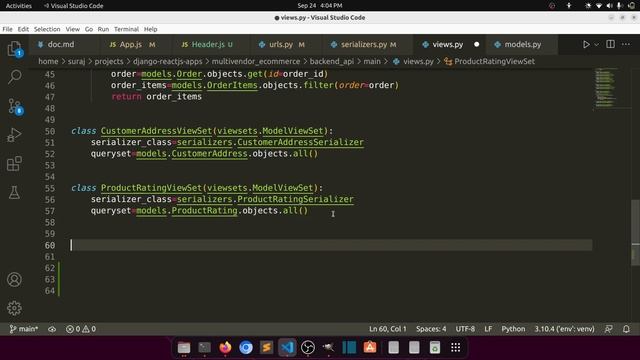Click the projects breadcrumb segment

tap(109, 61)
